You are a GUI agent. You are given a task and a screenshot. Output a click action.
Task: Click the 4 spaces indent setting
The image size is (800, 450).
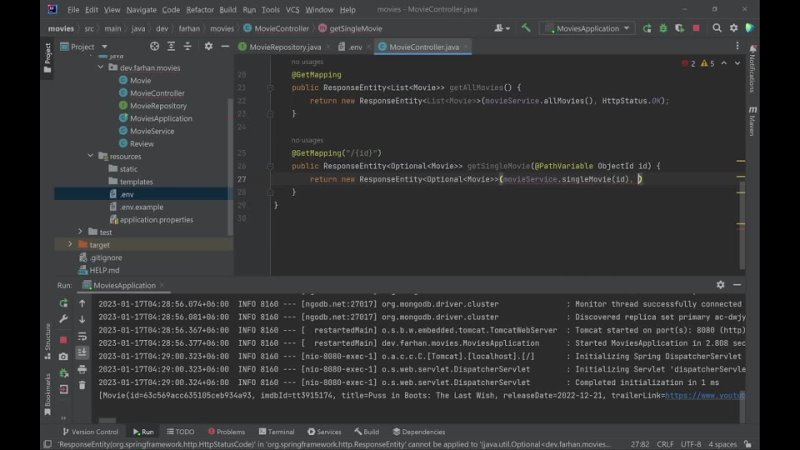(x=722, y=444)
